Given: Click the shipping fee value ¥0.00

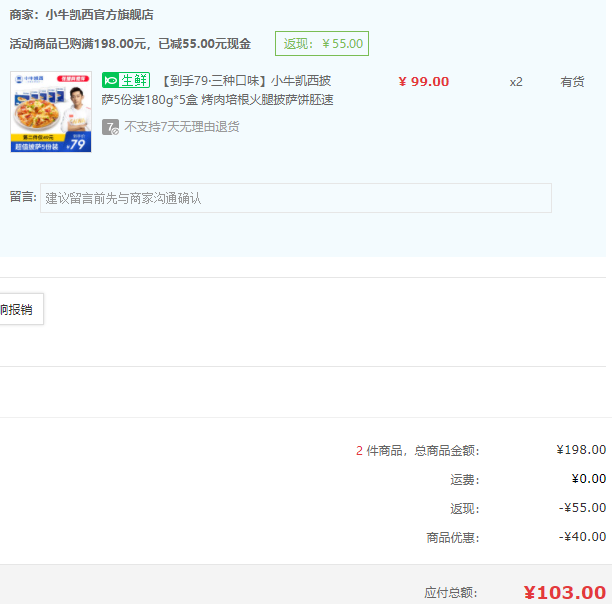Looking at the screenshot, I should click(x=589, y=479).
